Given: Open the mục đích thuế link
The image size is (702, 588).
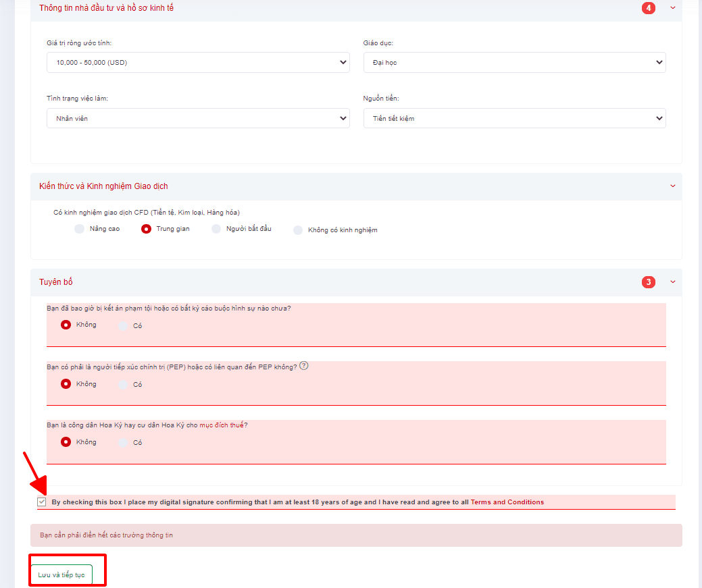Looking at the screenshot, I should click(222, 425).
